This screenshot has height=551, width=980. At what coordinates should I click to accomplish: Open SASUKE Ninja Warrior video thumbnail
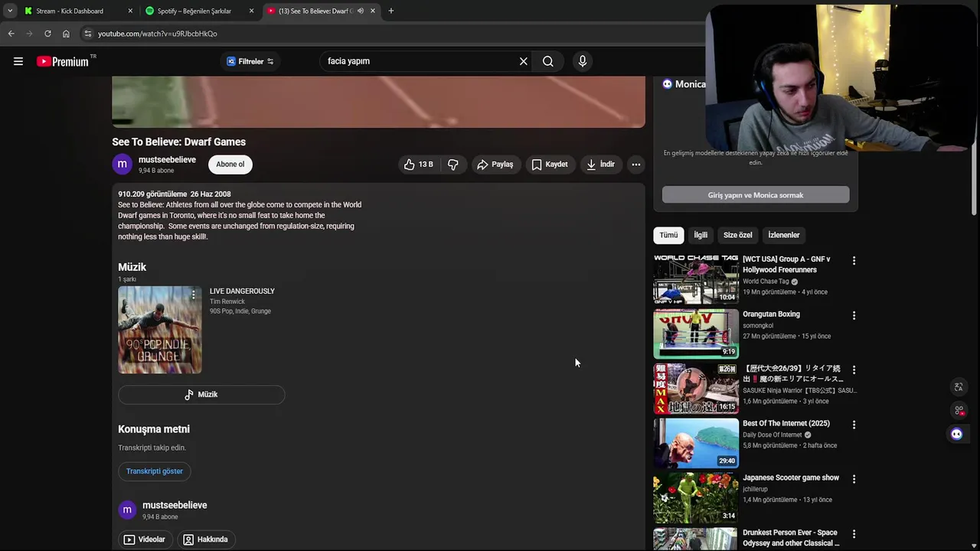click(x=696, y=389)
